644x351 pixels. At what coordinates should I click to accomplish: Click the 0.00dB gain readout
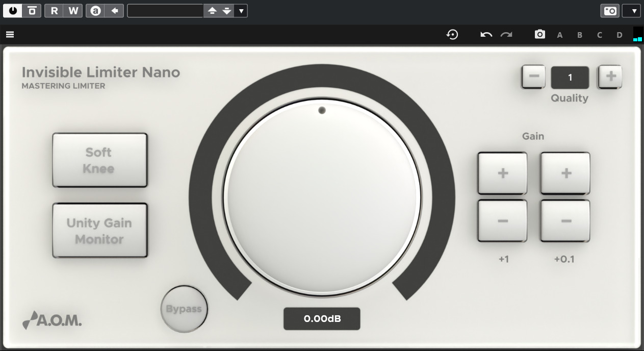322,319
